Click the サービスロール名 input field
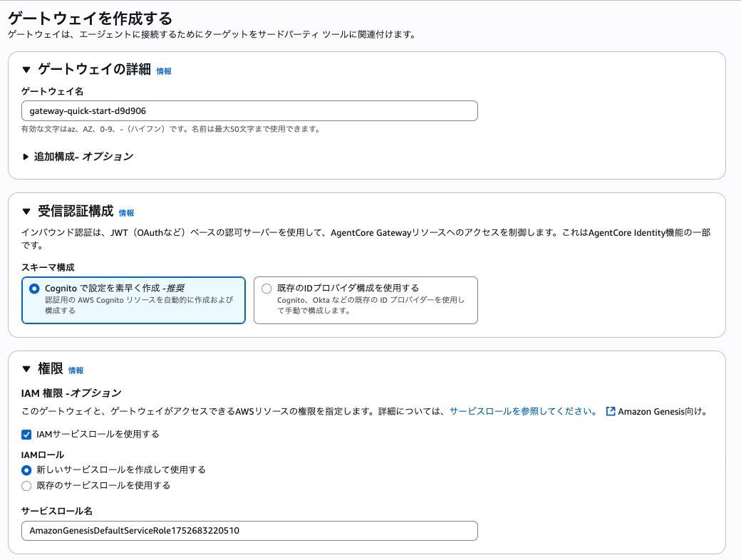This screenshot has height=560, width=741. 249,531
